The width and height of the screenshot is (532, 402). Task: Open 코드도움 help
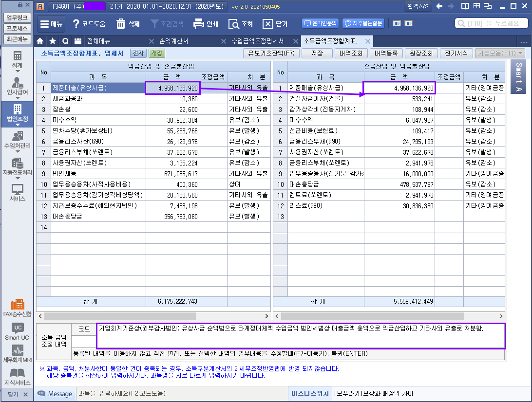(x=89, y=24)
